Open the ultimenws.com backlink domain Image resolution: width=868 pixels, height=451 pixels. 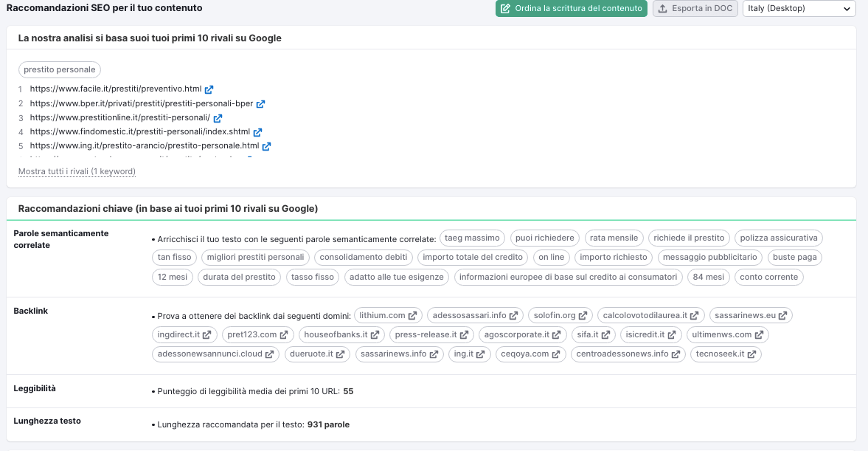pos(721,335)
